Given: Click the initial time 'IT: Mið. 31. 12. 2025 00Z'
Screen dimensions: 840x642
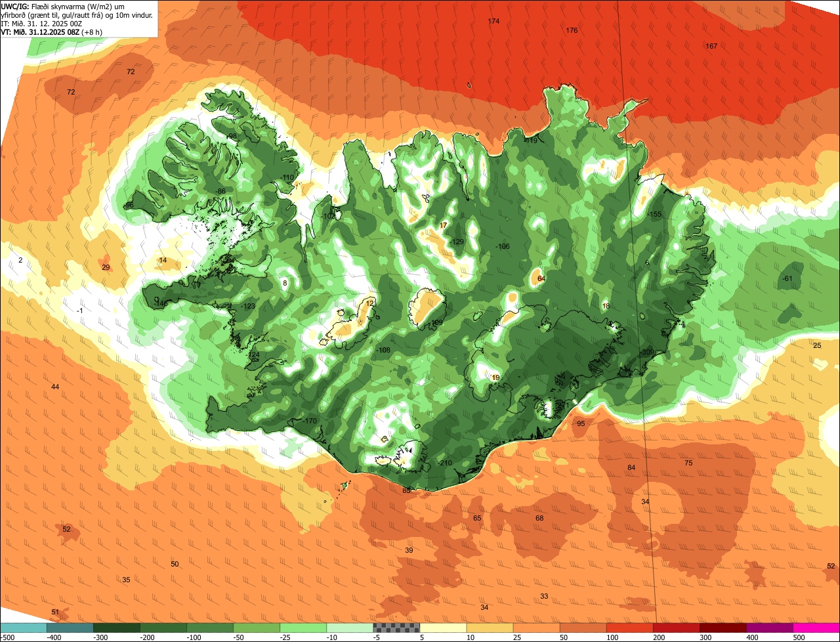Looking at the screenshot, I should tap(41, 23).
